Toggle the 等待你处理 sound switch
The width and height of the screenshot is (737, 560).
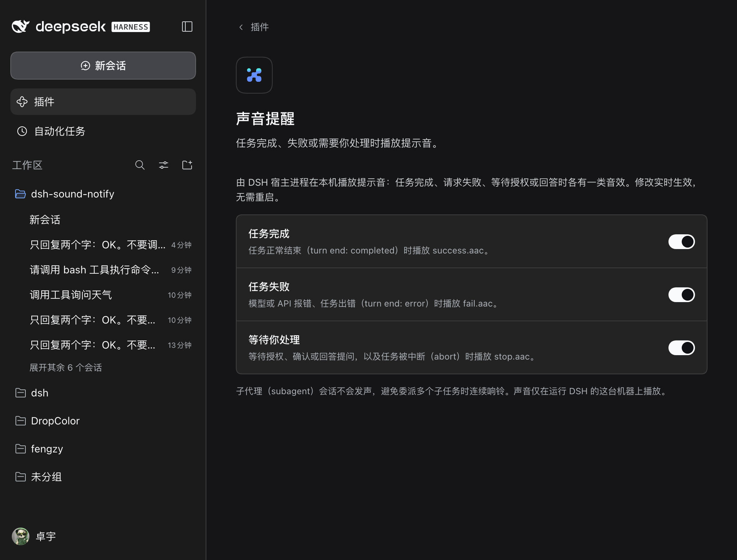pos(682,348)
